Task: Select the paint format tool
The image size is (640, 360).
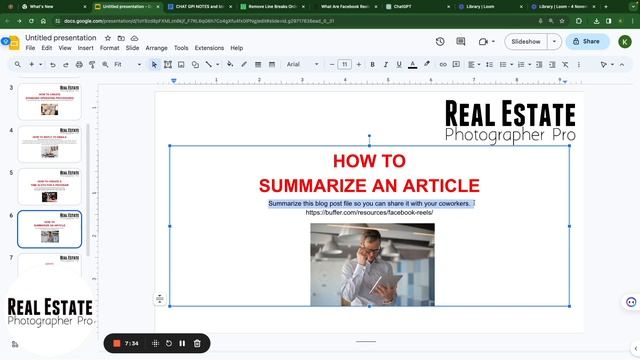Action: click(x=92, y=64)
